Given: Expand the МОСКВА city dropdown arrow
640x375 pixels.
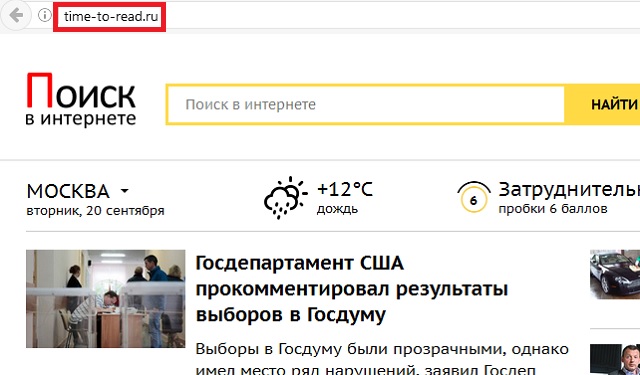Looking at the screenshot, I should (x=124, y=191).
